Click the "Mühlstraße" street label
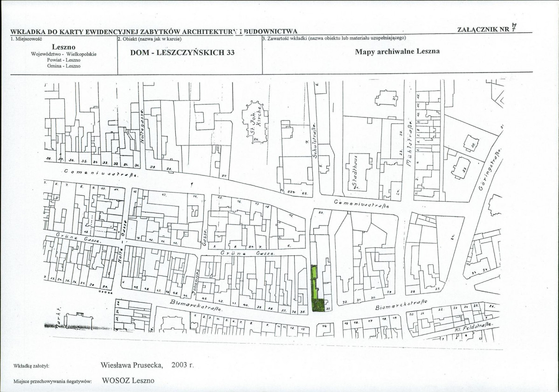 point(409,143)
